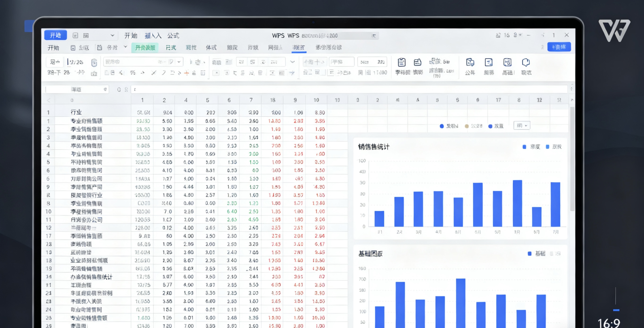This screenshot has width=644, height=328.
Task: Pick the font fill color swatch
Action: tap(187, 73)
